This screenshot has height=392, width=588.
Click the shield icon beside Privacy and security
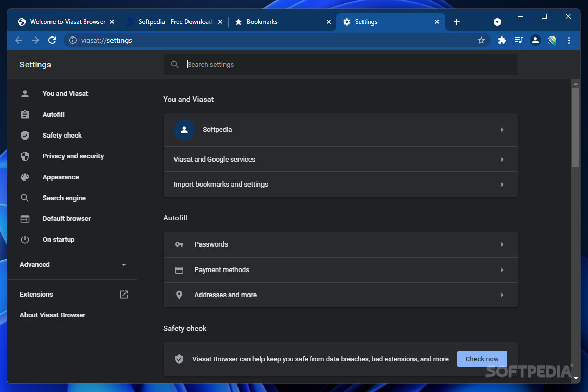[25, 156]
